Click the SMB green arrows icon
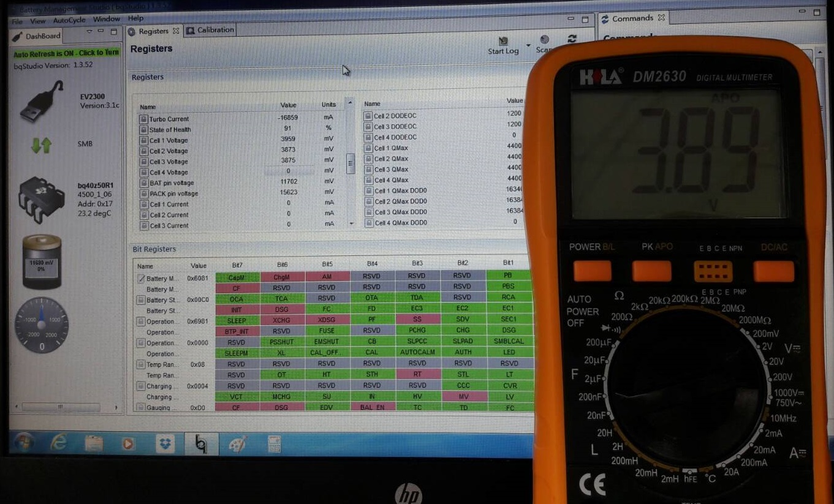The image size is (834, 504). coord(41,145)
